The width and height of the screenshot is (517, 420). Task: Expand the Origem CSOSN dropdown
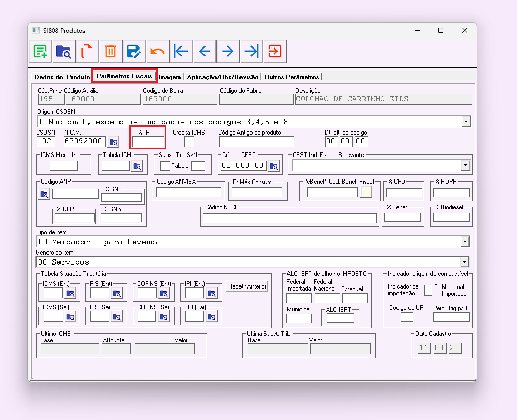coord(465,122)
